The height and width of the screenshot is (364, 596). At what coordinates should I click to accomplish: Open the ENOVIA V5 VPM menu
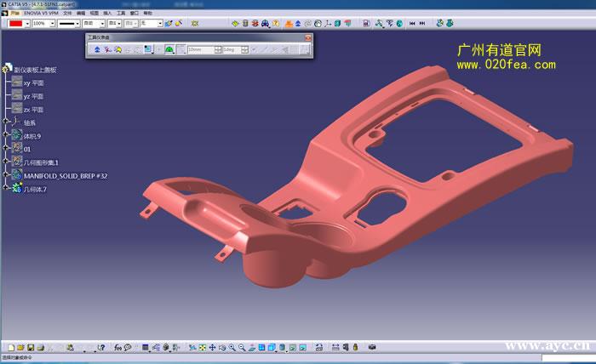point(41,14)
